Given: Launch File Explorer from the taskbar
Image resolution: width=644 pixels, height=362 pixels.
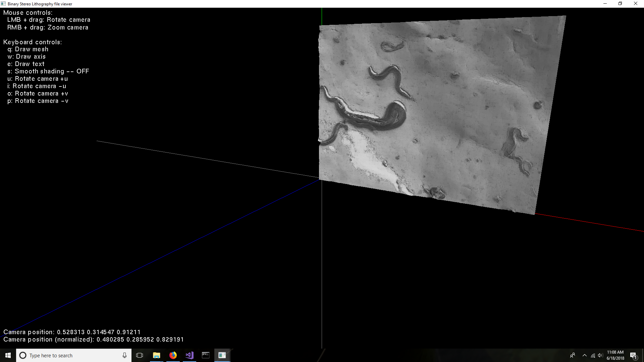Looking at the screenshot, I should [156, 355].
